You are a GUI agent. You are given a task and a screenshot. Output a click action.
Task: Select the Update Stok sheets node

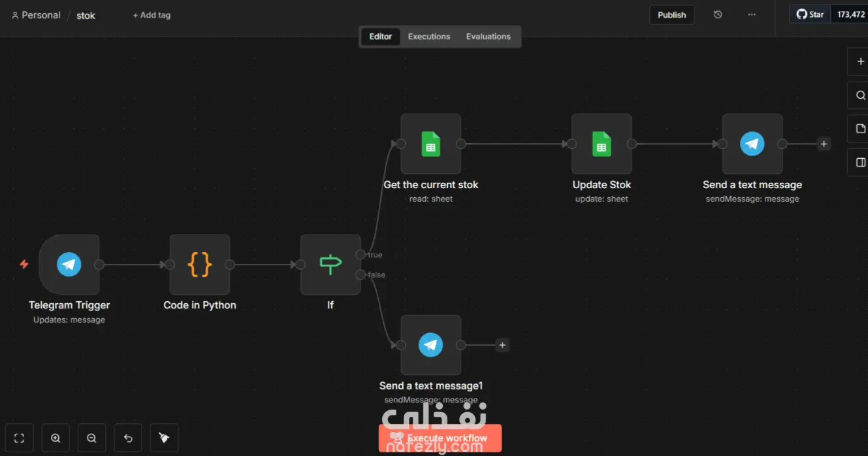(602, 144)
